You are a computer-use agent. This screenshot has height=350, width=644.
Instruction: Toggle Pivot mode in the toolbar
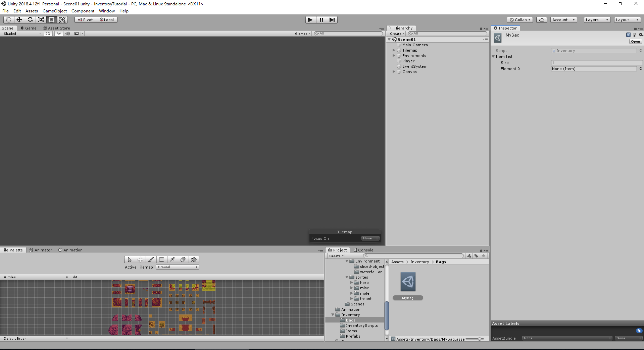tap(85, 19)
